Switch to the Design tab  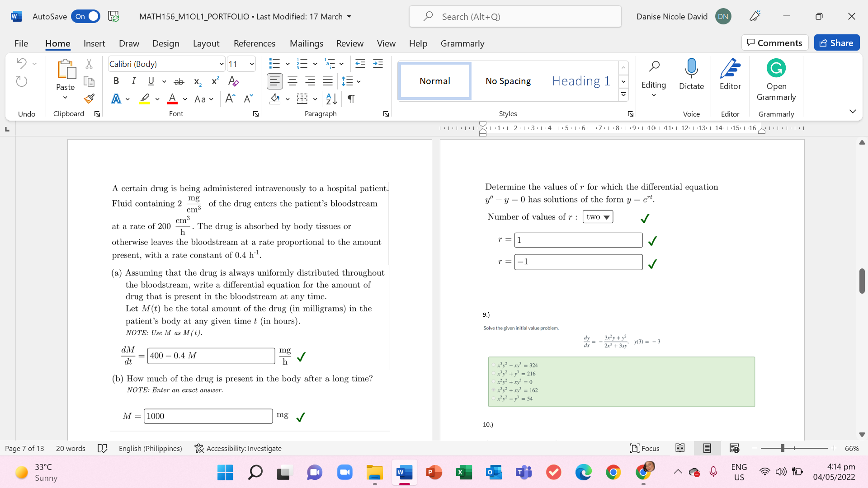165,43
